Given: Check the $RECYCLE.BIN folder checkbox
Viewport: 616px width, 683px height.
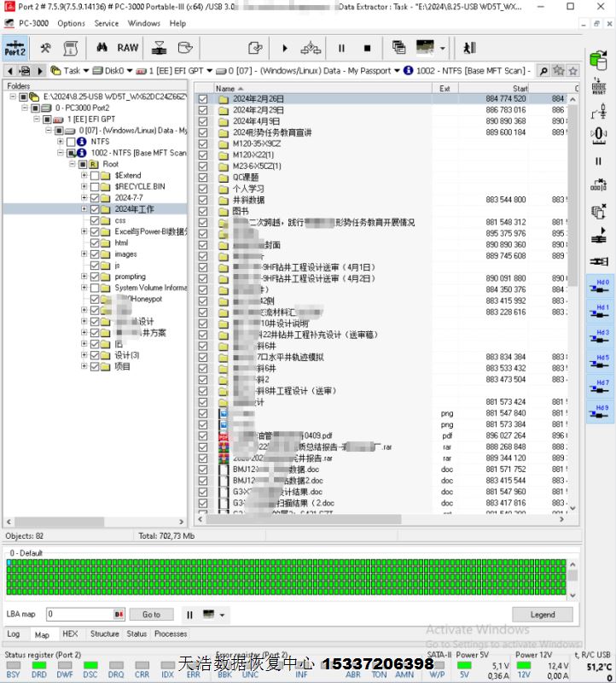Looking at the screenshot, I should (x=95, y=186).
